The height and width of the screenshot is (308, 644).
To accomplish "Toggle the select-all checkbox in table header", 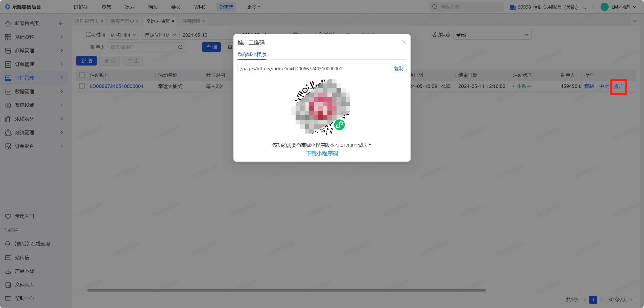I will coord(82,75).
